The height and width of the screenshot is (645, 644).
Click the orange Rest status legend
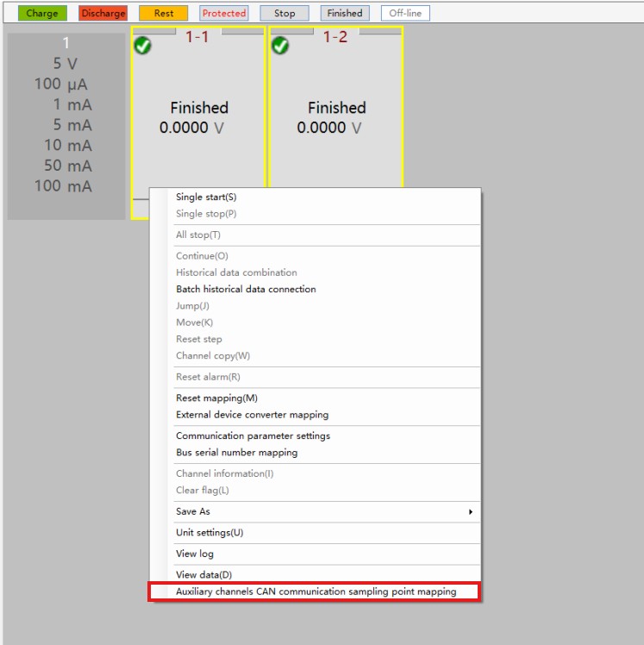163,13
